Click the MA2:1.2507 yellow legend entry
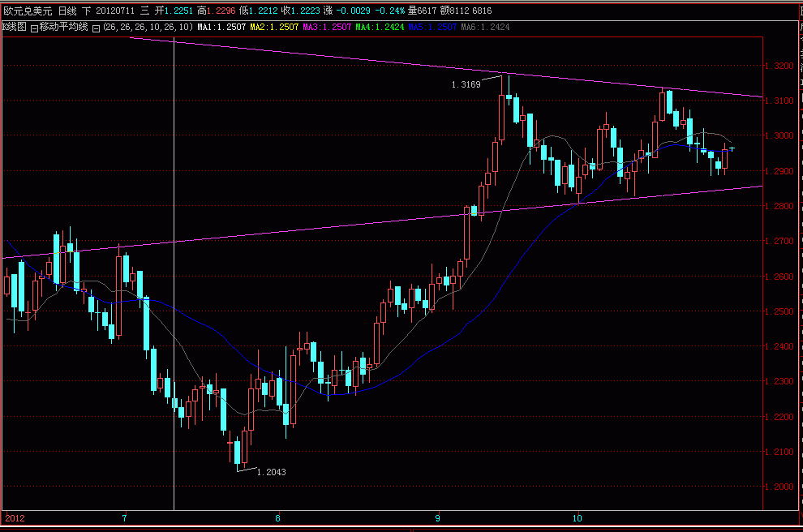The image size is (803, 532). [x=274, y=27]
